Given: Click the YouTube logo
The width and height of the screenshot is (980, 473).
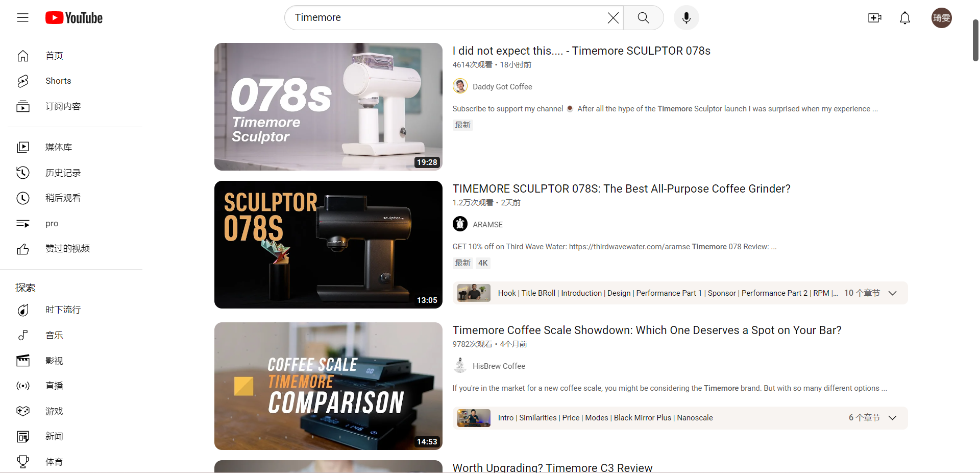Looking at the screenshot, I should tap(74, 18).
